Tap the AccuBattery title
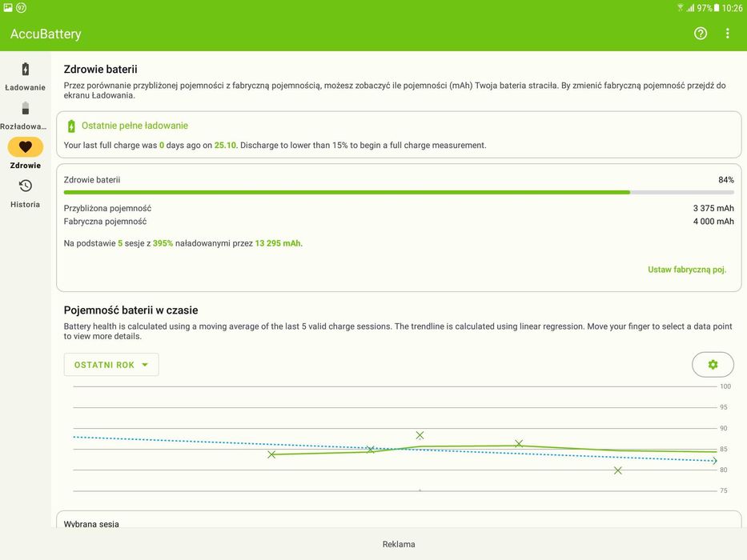 [x=46, y=34]
